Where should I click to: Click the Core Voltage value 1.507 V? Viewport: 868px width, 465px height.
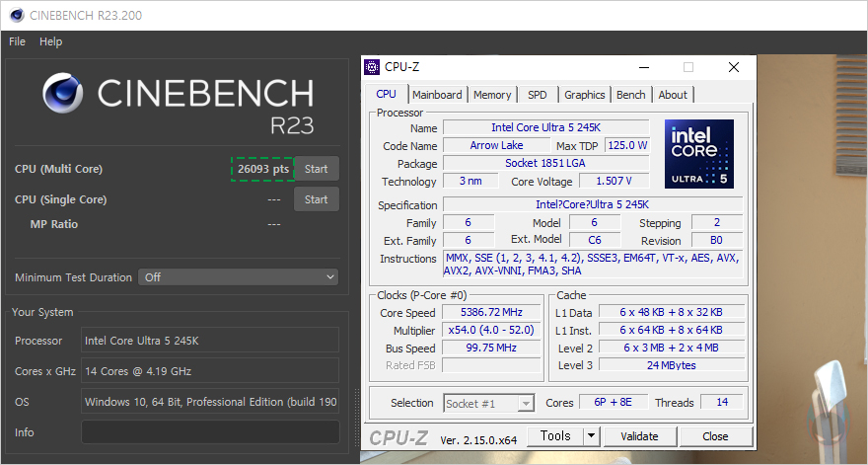614,181
